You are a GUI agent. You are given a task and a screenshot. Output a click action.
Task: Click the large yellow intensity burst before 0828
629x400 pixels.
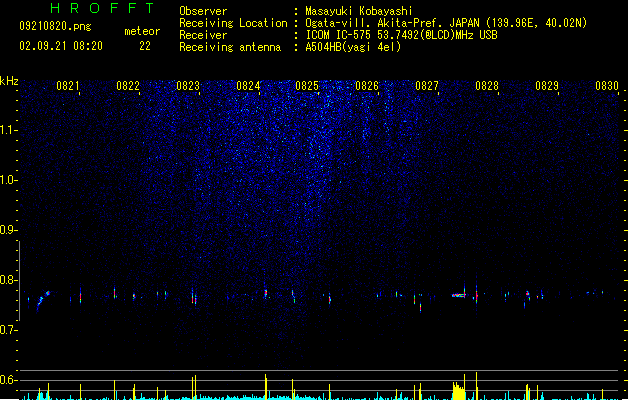click(x=459, y=391)
